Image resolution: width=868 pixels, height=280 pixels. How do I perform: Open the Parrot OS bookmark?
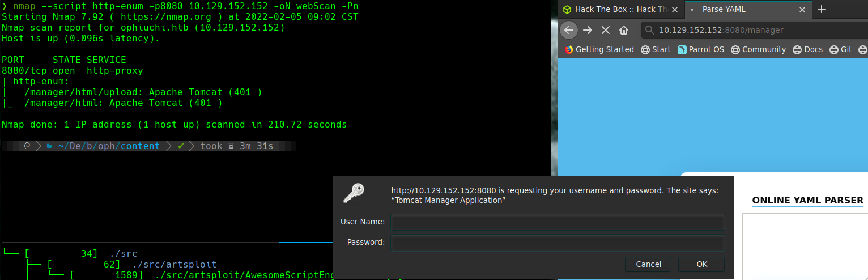point(701,49)
